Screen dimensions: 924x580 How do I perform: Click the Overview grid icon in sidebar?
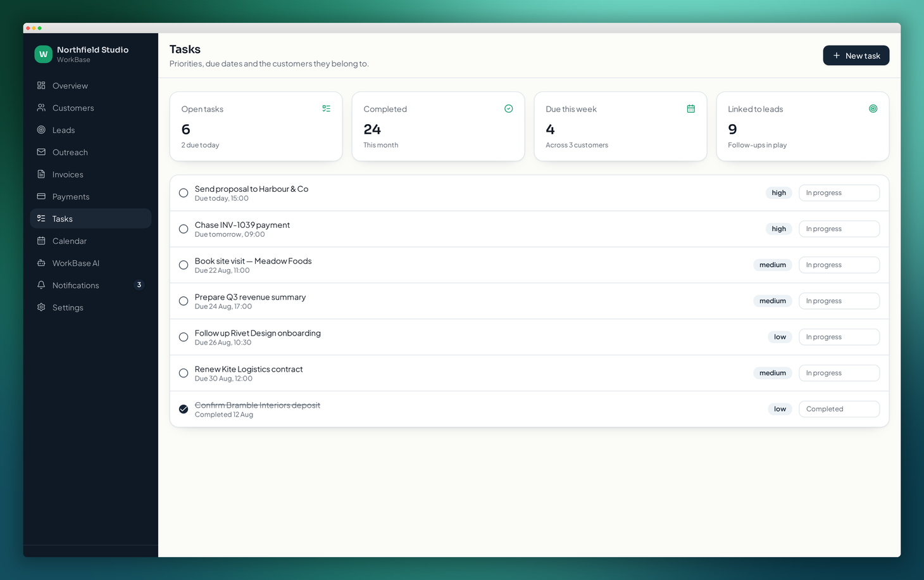click(x=41, y=85)
